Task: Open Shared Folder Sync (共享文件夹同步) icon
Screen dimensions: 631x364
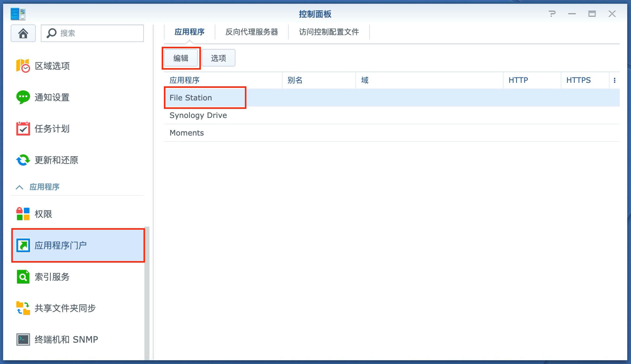Action: [23, 308]
